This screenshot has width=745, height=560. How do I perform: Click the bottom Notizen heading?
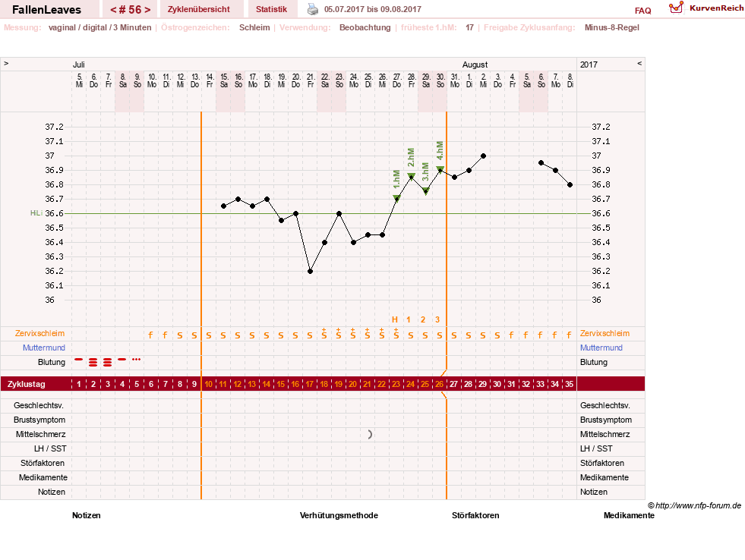(x=87, y=515)
